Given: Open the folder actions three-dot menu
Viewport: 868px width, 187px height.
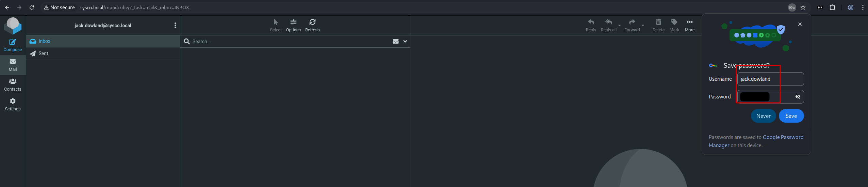Looking at the screenshot, I should [x=175, y=26].
